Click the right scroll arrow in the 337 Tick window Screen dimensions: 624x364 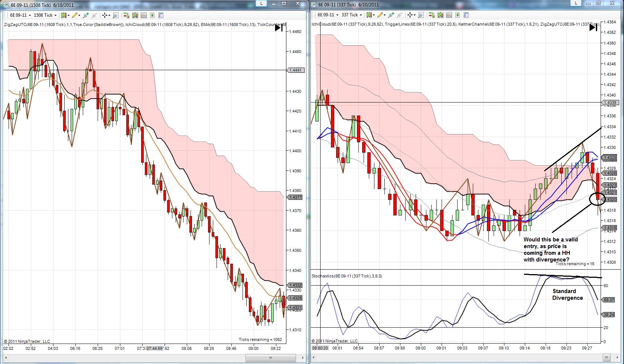tap(618, 358)
